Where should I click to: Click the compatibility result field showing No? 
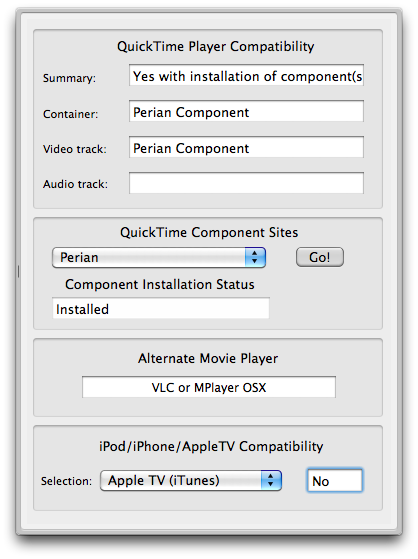[335, 481]
